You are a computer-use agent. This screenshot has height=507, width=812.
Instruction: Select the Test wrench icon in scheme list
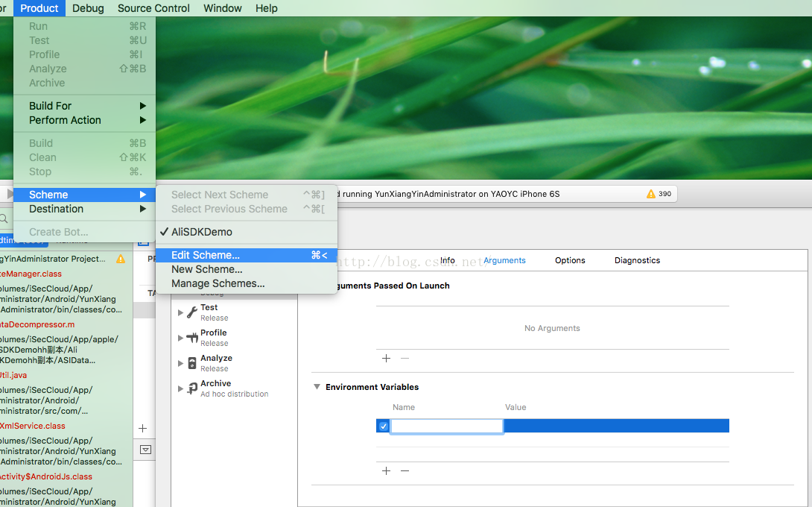pos(192,312)
